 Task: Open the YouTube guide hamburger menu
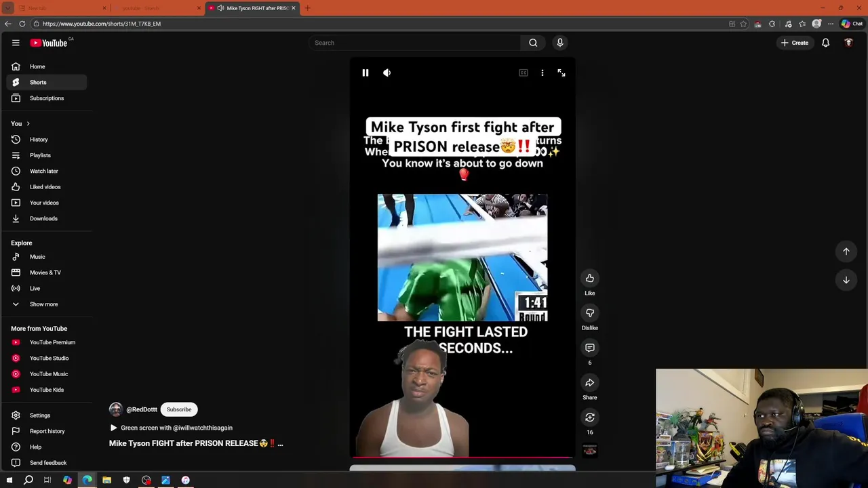(16, 43)
